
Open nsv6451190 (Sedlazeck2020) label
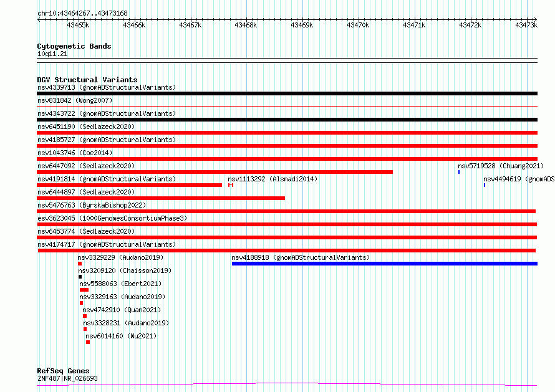point(86,127)
